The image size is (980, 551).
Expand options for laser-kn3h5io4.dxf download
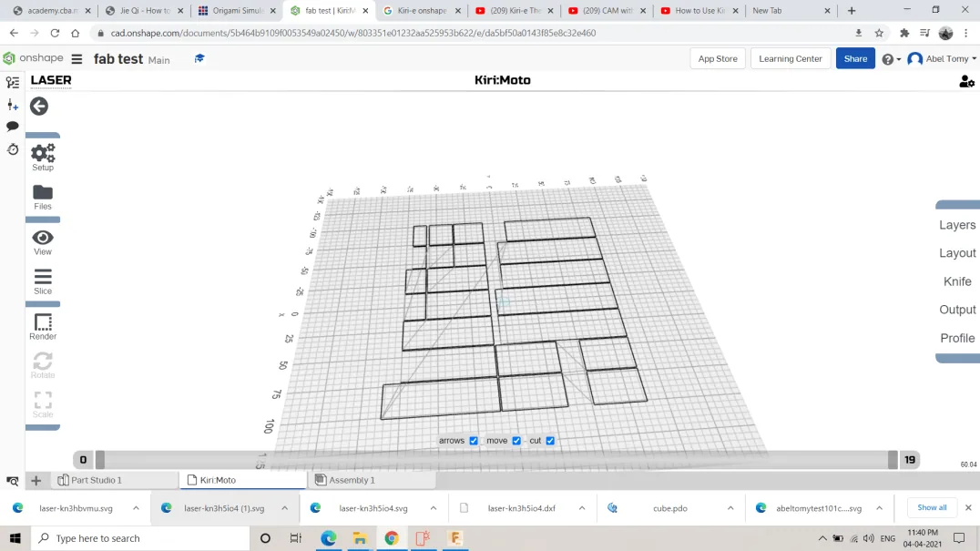click(x=582, y=508)
